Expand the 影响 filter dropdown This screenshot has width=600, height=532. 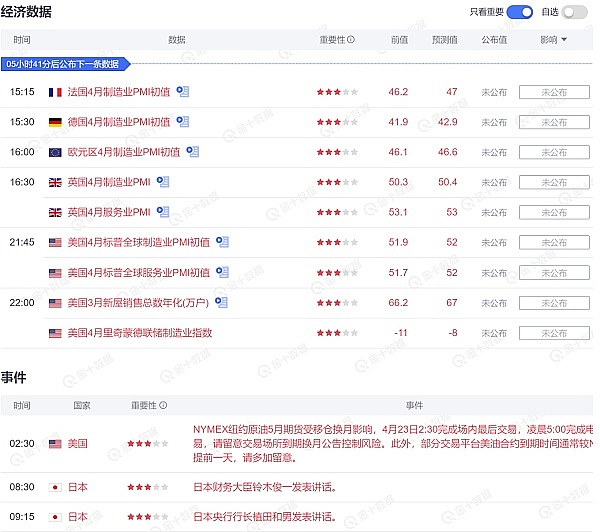coord(553,40)
